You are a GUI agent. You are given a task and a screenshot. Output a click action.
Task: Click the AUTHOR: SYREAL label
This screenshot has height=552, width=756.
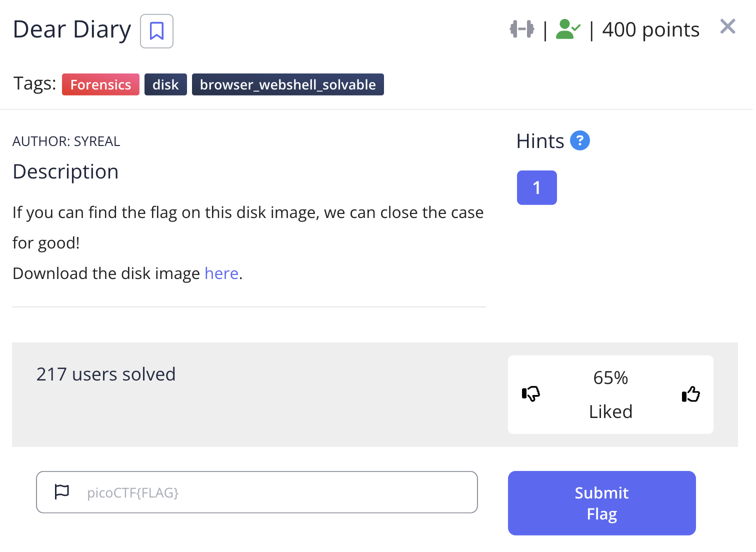(66, 141)
